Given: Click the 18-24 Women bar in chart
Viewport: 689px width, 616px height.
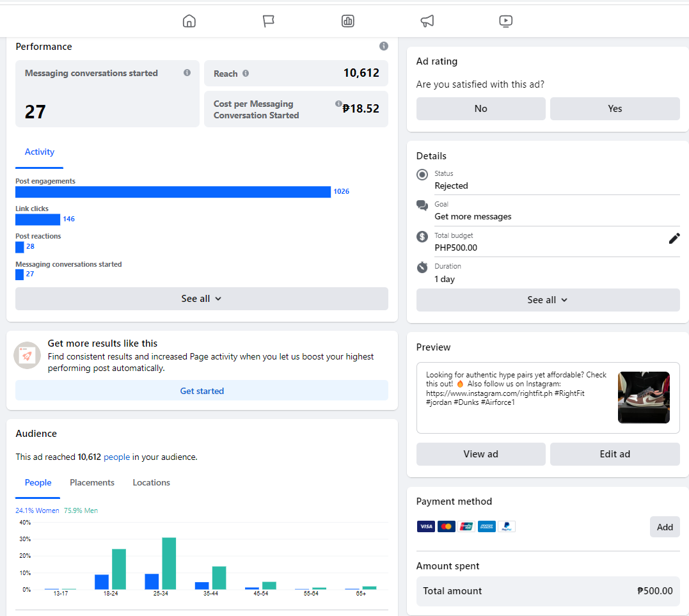Looking at the screenshot, I should point(102,581).
